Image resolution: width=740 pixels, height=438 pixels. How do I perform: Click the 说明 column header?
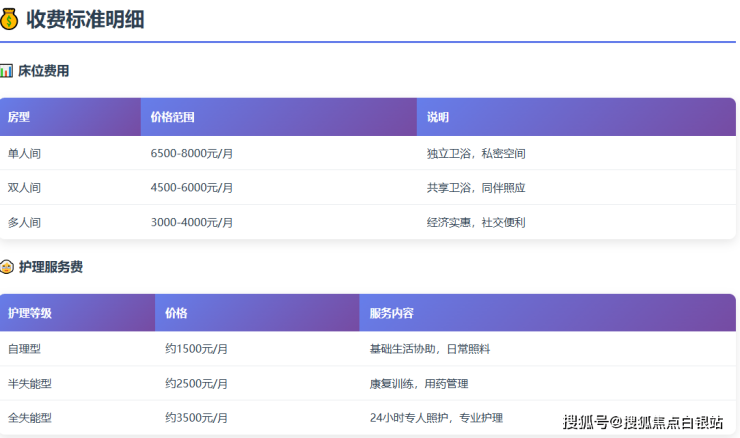(438, 117)
